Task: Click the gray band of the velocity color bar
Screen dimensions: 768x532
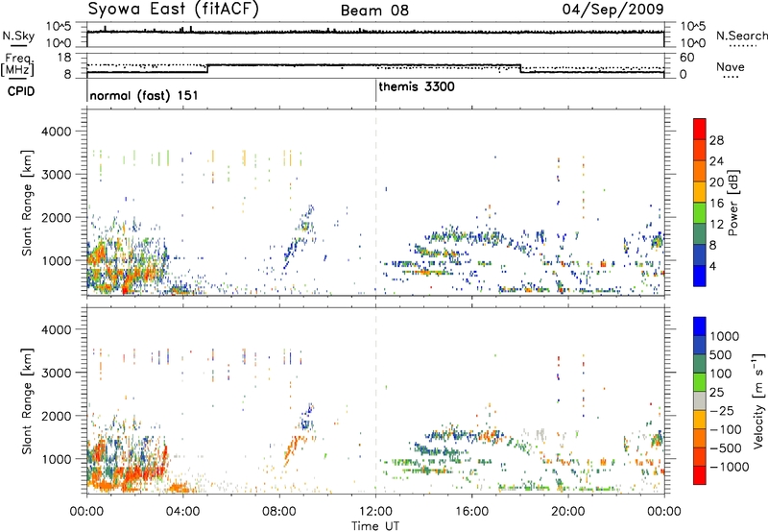Action: (x=700, y=400)
